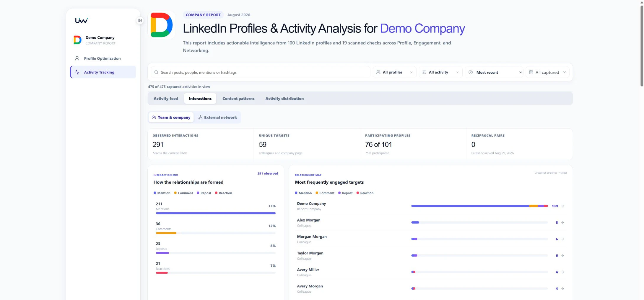
Task: Toggle Mention legend in Relationship Map
Action: [x=303, y=193]
